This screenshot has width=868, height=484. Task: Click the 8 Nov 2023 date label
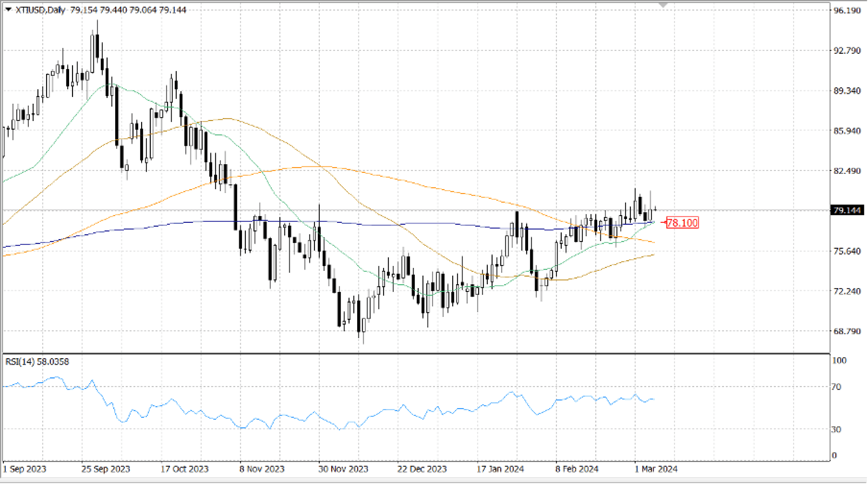tap(262, 469)
